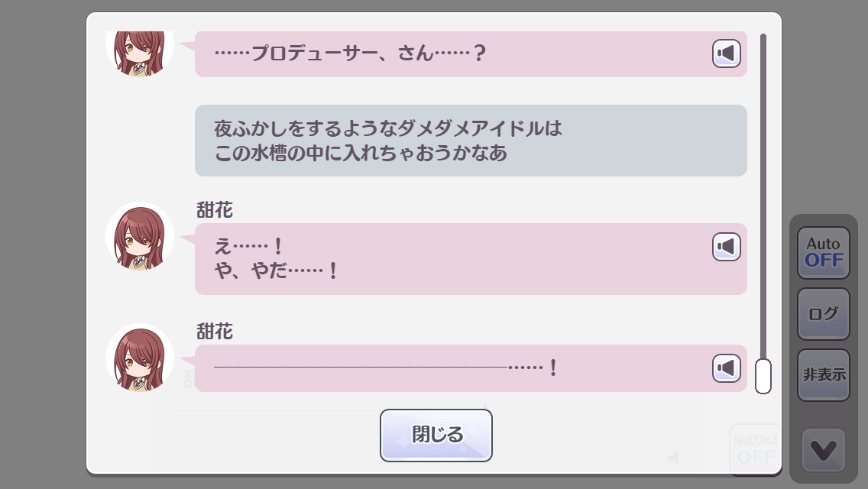This screenshot has height=489, width=868.
Task: Toggle the Auto OFF button
Action: coord(824,253)
